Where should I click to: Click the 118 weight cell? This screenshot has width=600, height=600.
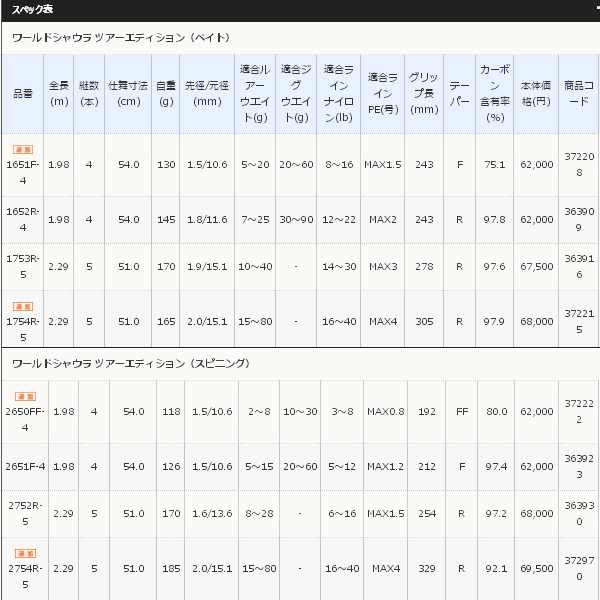(171, 411)
